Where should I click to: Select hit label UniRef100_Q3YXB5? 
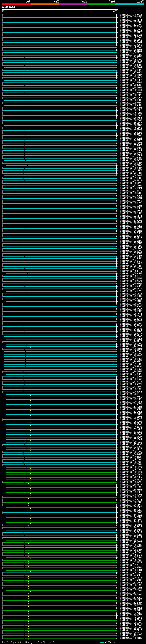pyautogui.click(x=131, y=397)
